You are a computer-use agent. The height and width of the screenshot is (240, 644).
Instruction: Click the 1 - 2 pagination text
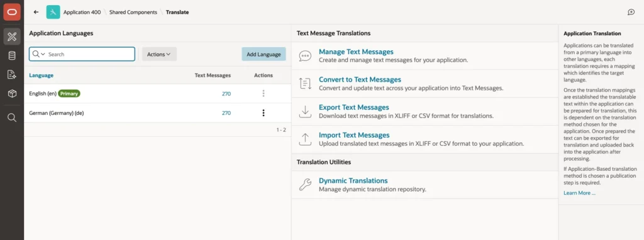281,129
